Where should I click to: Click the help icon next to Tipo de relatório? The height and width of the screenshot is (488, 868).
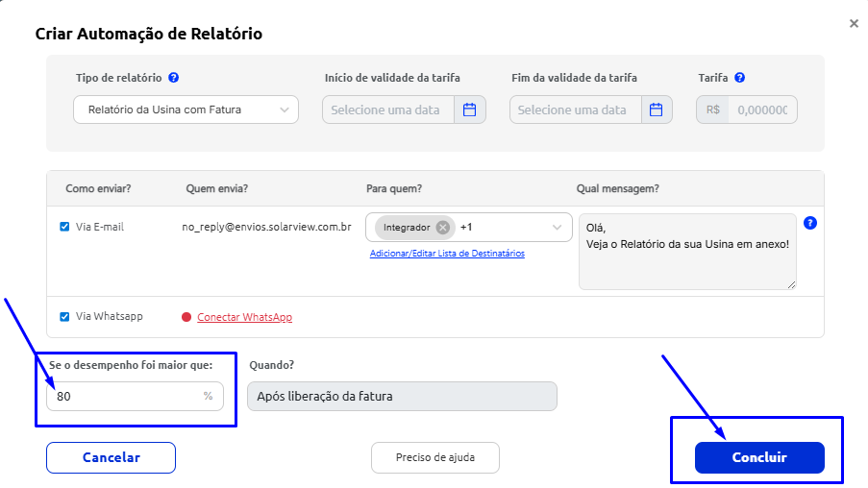click(x=173, y=78)
